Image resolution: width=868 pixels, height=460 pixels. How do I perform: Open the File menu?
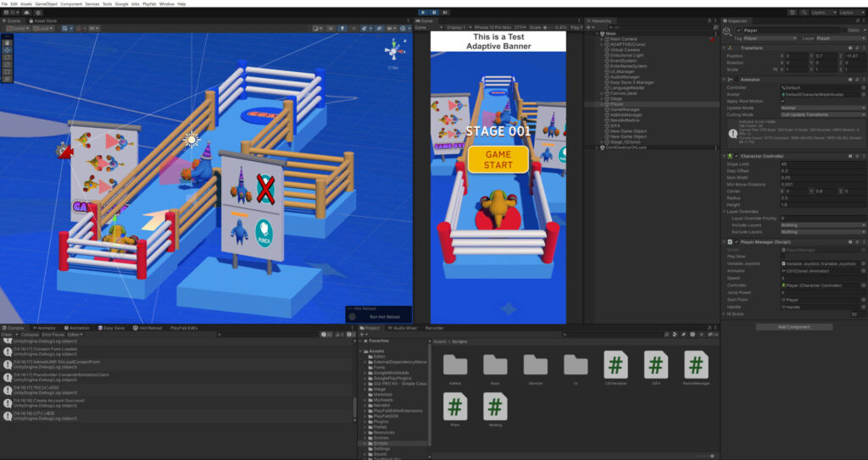[x=5, y=4]
